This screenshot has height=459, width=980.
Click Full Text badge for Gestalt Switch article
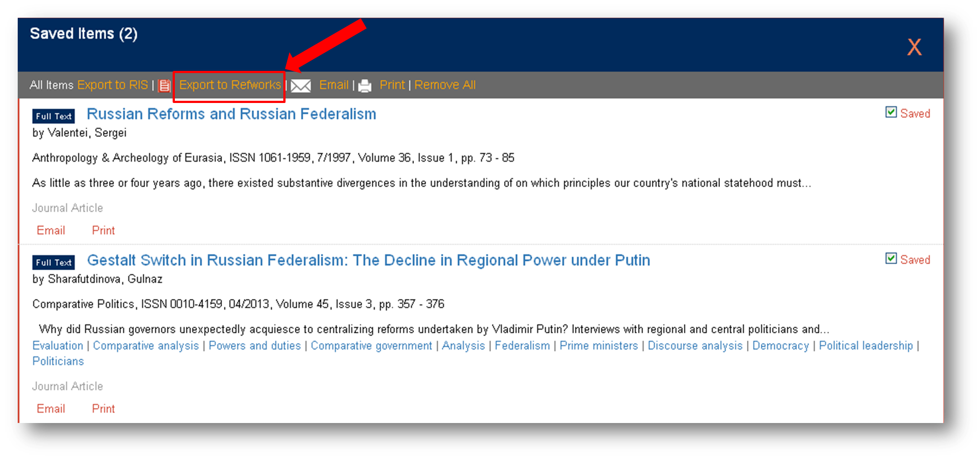point(54,262)
